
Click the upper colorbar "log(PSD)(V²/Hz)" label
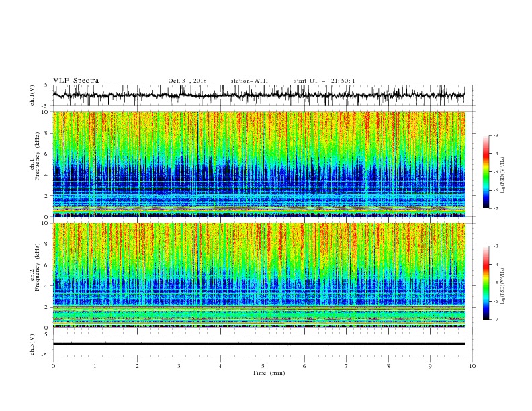tap(502, 175)
